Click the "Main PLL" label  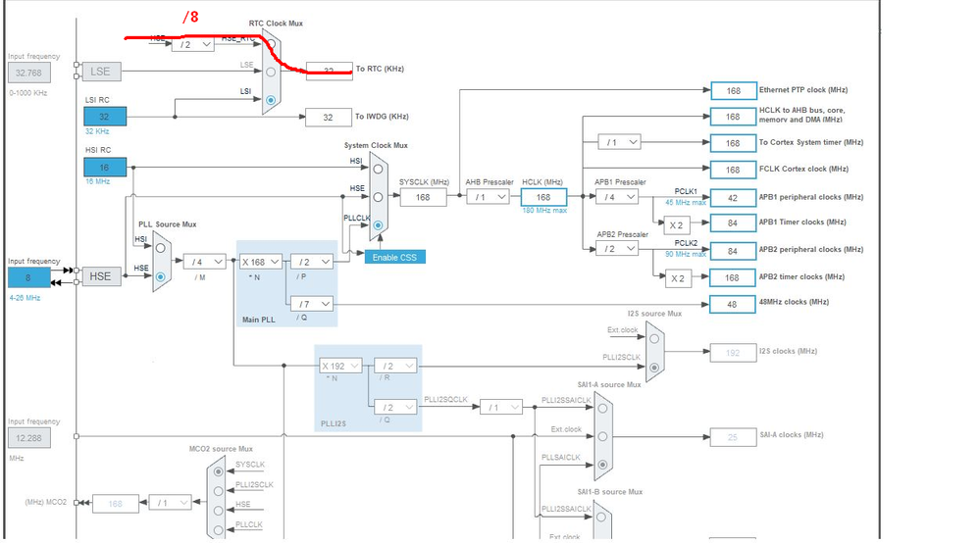(259, 320)
